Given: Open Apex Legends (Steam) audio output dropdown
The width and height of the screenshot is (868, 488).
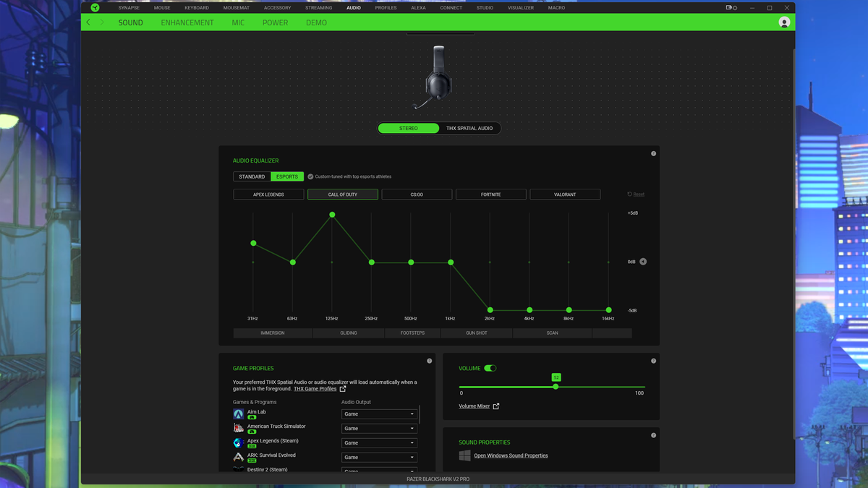Looking at the screenshot, I should [379, 443].
